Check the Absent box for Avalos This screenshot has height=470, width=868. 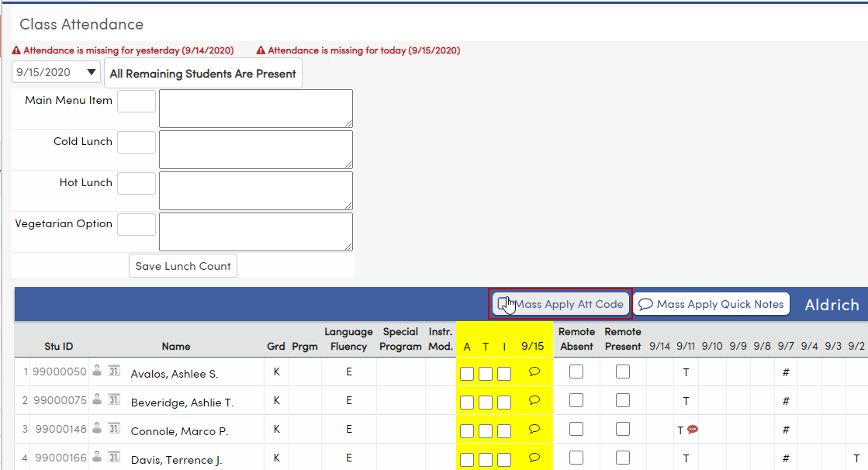(x=466, y=372)
